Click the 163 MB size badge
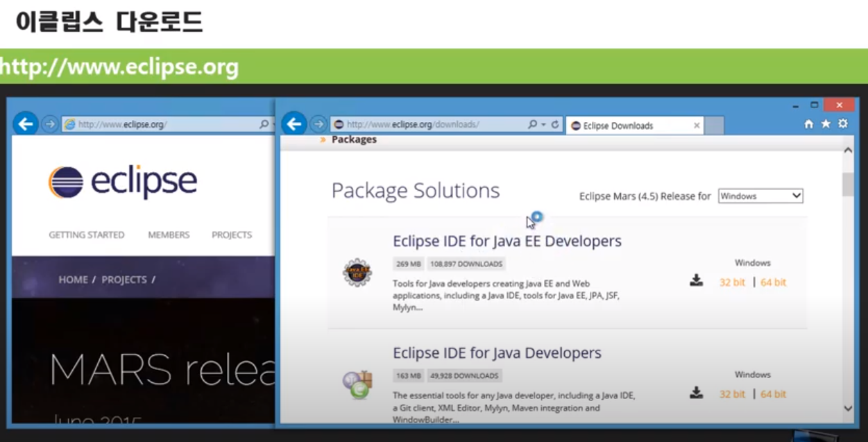This screenshot has height=442, width=868. 409,375
